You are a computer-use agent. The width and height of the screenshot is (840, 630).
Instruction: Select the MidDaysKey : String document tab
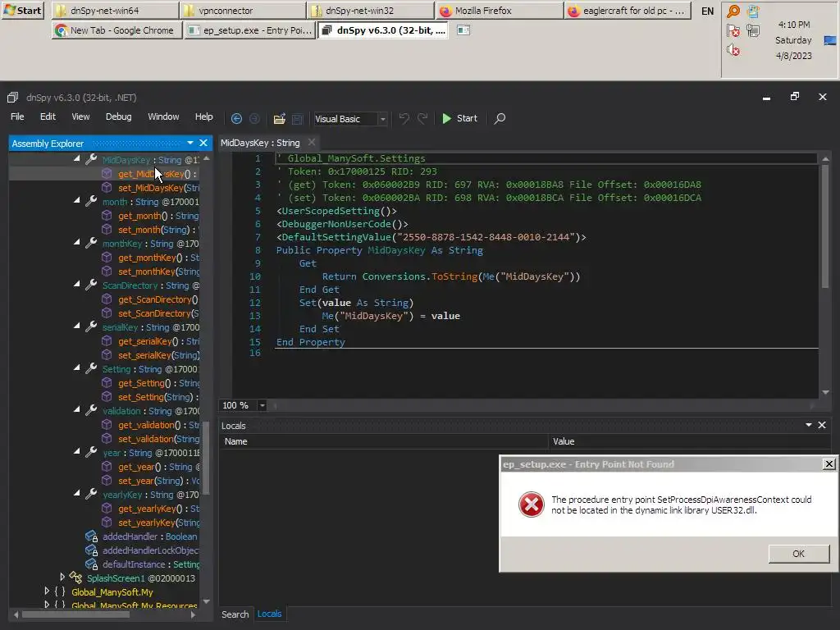click(260, 143)
